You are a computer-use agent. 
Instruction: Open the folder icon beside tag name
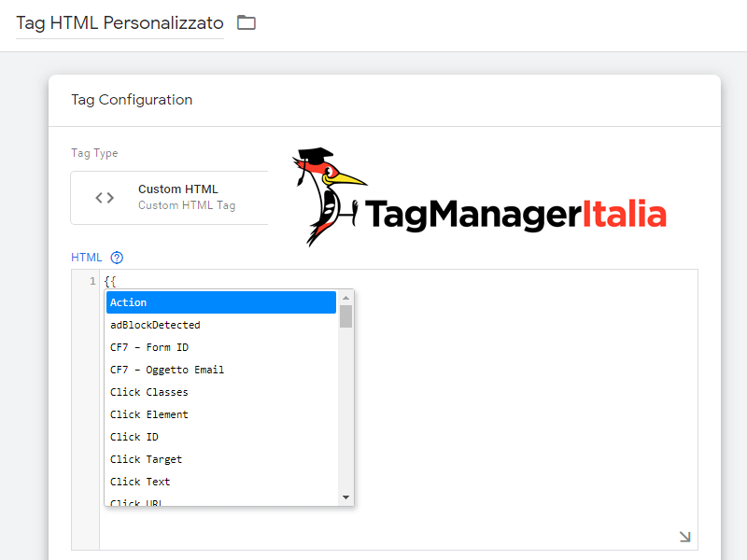click(247, 22)
